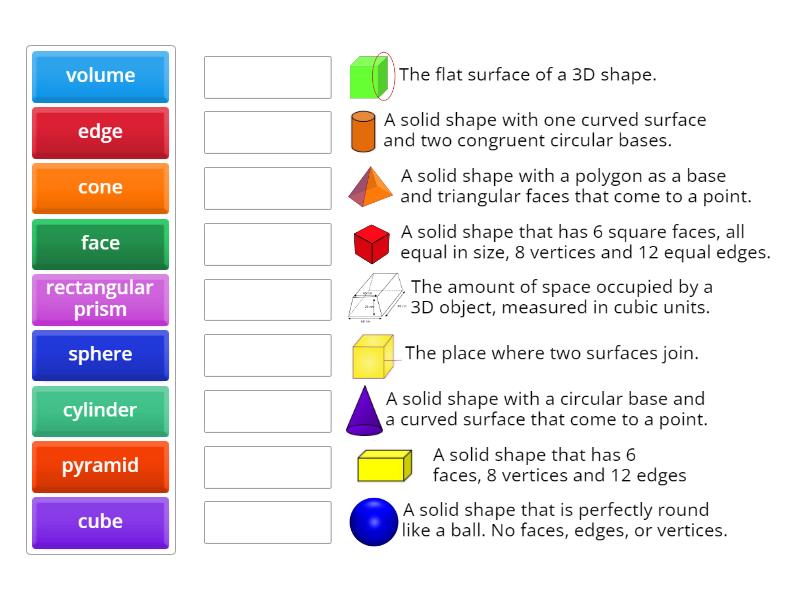Click the orange pyramid shape picture
Image resolution: width=800 pixels, height=600 pixels.
pos(370,188)
